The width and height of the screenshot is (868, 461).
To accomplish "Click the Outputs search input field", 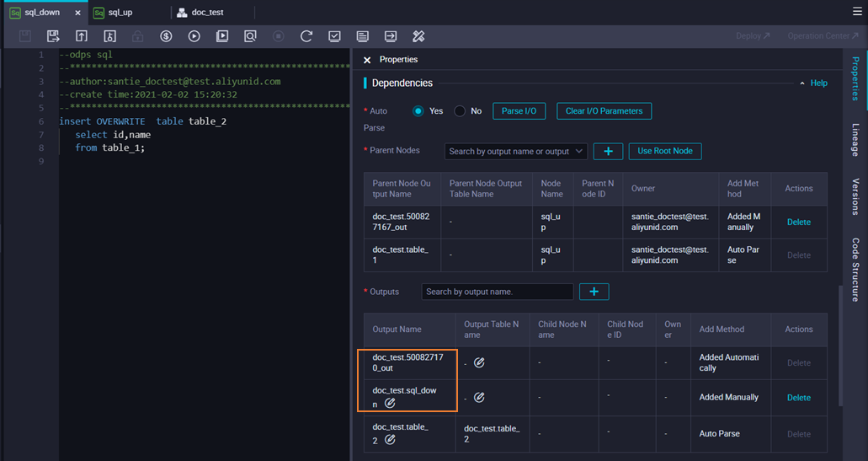I will point(497,292).
